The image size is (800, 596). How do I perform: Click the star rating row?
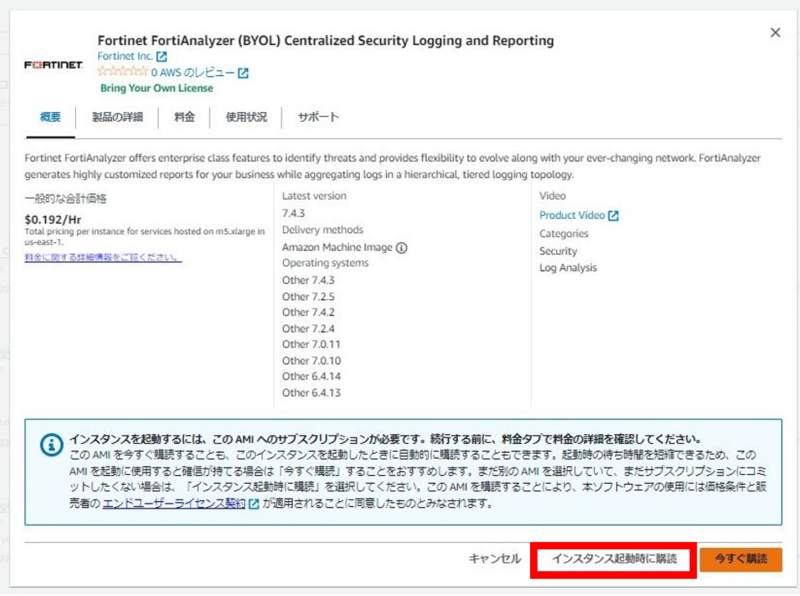tap(122, 71)
